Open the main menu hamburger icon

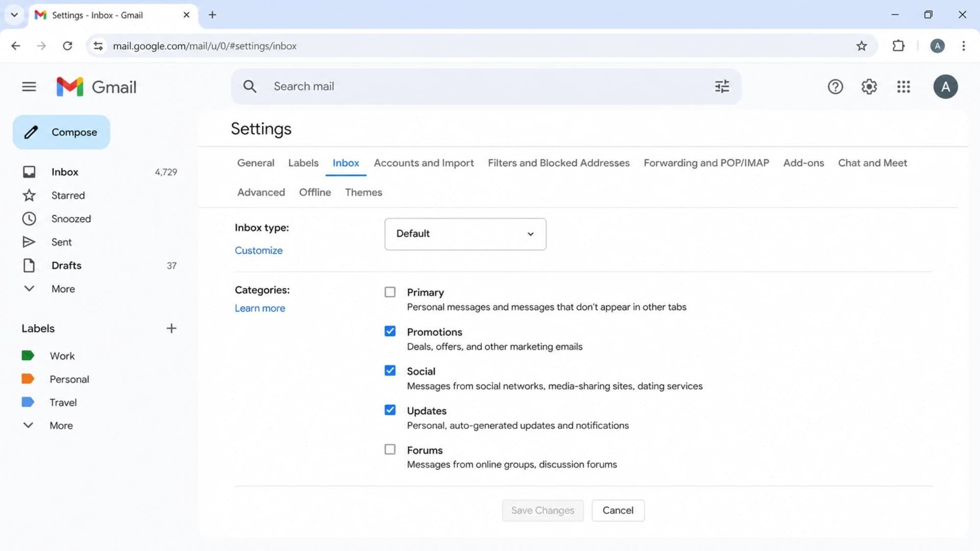29,87
